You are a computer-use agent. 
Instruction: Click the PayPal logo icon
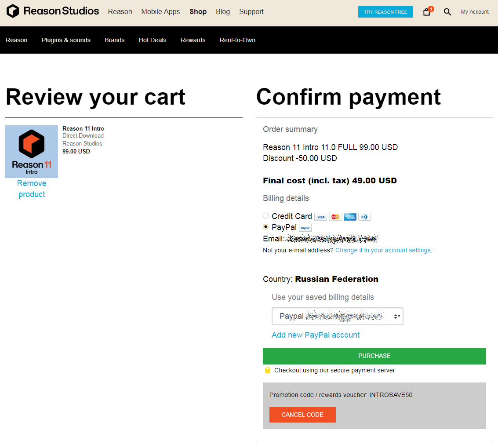tap(305, 228)
